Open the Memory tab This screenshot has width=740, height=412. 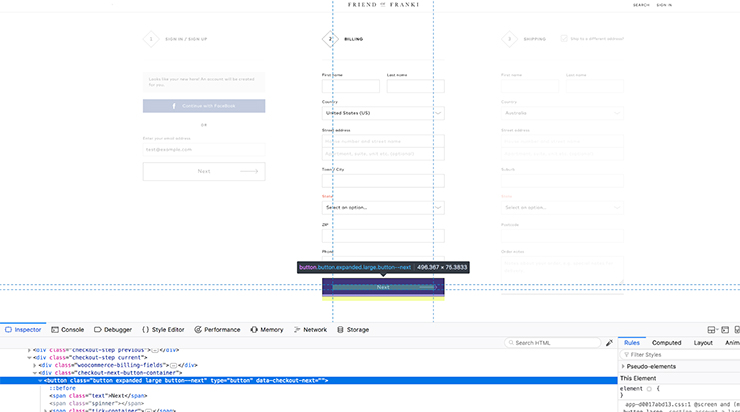coord(267,329)
